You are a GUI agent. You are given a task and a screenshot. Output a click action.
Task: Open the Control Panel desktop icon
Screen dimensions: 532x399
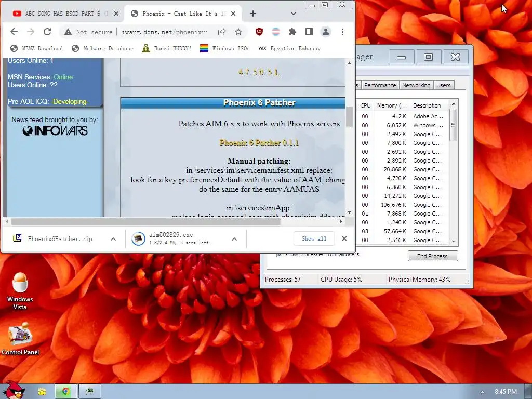[20, 338]
